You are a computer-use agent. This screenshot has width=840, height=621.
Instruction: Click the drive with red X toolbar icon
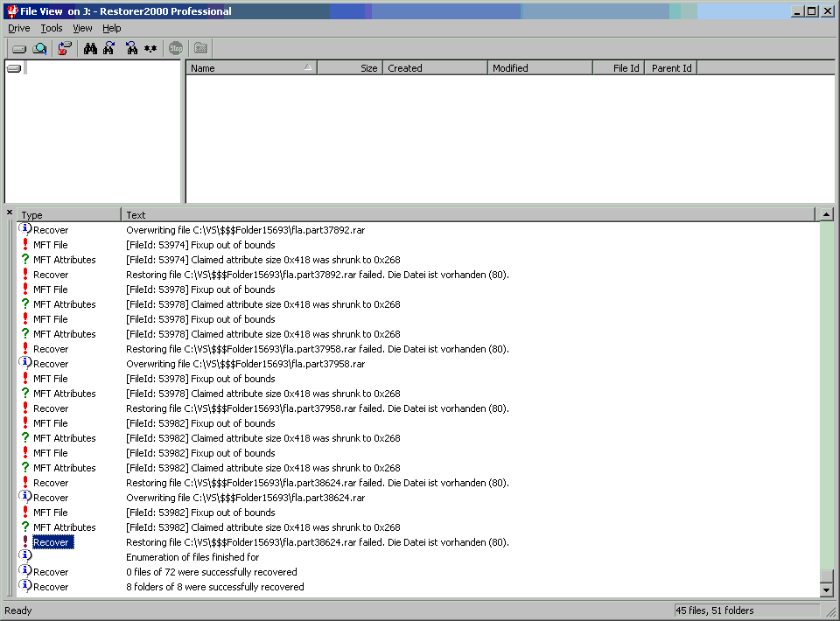[65, 49]
